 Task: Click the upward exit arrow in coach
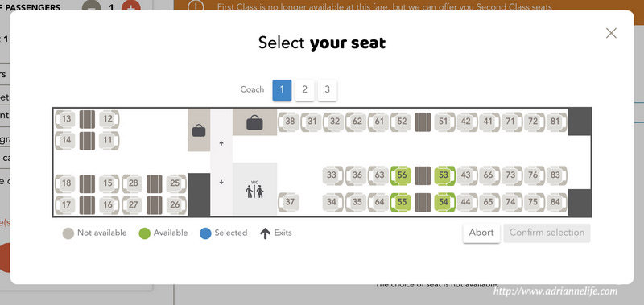(221, 143)
